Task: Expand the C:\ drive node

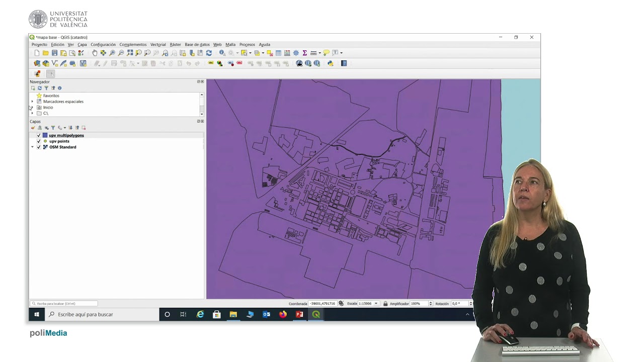Action: coord(32,113)
